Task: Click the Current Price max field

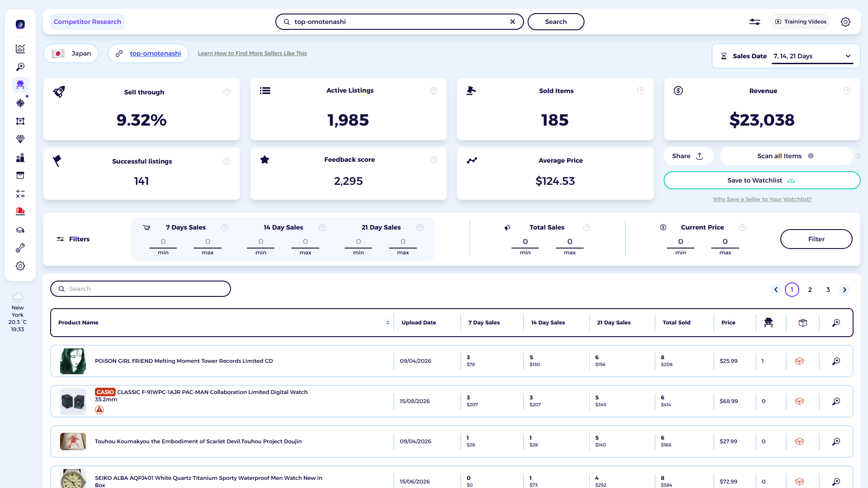Action: pyautogui.click(x=725, y=242)
